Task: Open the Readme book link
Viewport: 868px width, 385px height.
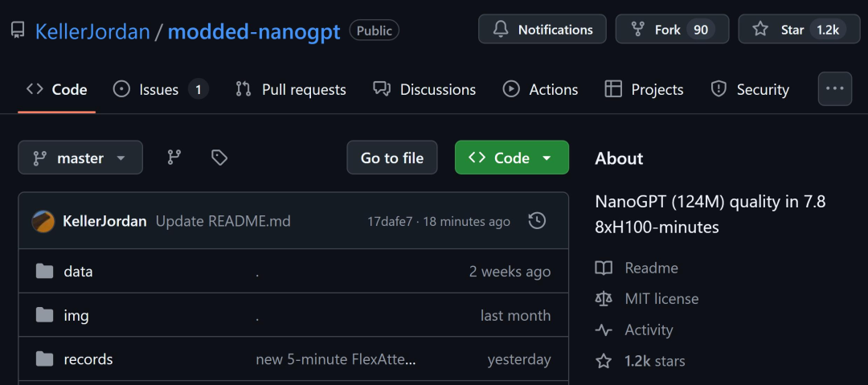Action: tap(650, 268)
